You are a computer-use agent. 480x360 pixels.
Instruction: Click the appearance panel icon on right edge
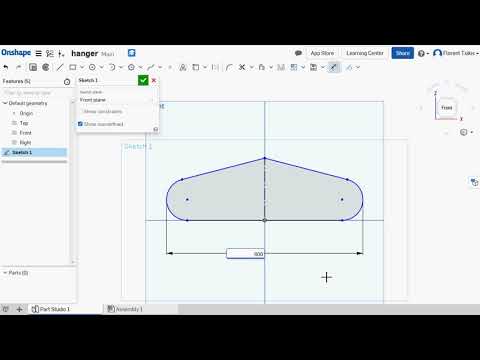point(474,182)
